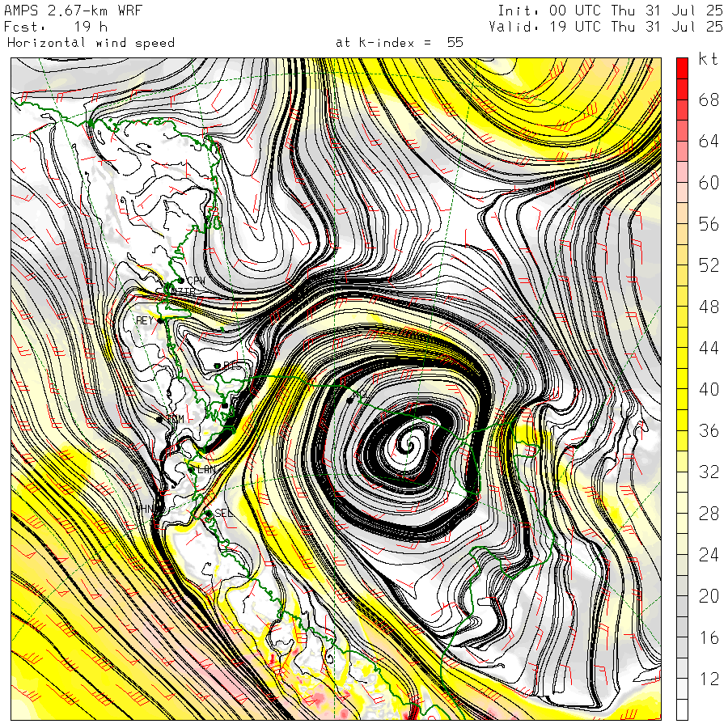Click the 44 value on the colorbar scale
The height and width of the screenshot is (728, 728).
709,348
